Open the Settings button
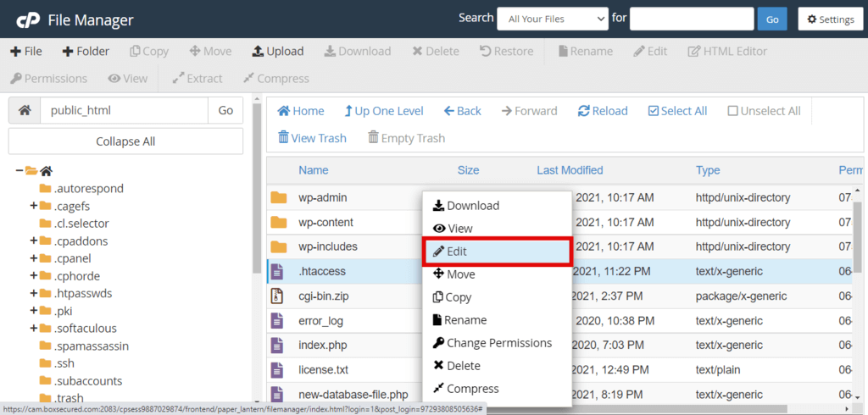 (x=826, y=19)
